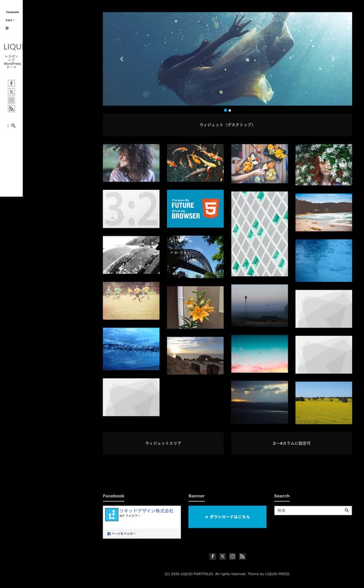
Task: Click the Search footer heading
Action: click(x=282, y=496)
